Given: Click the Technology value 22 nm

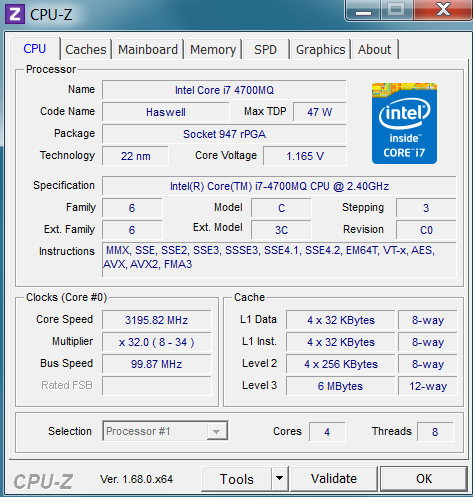Looking at the screenshot, I should click(x=135, y=156).
